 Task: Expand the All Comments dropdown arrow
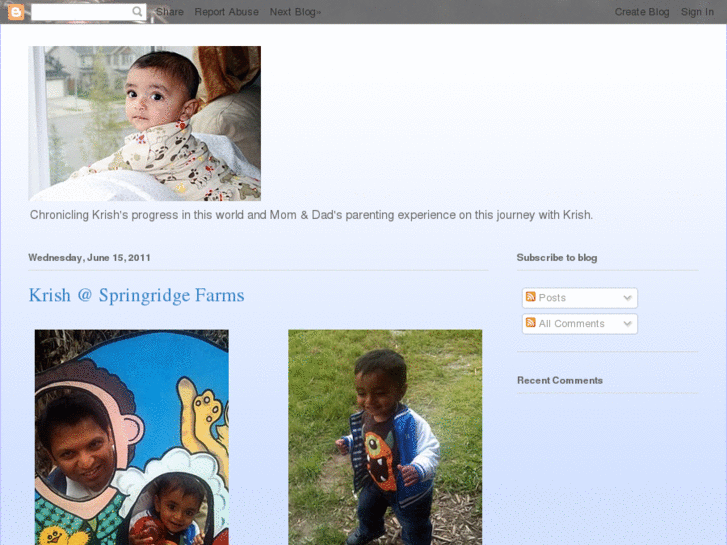[627, 324]
